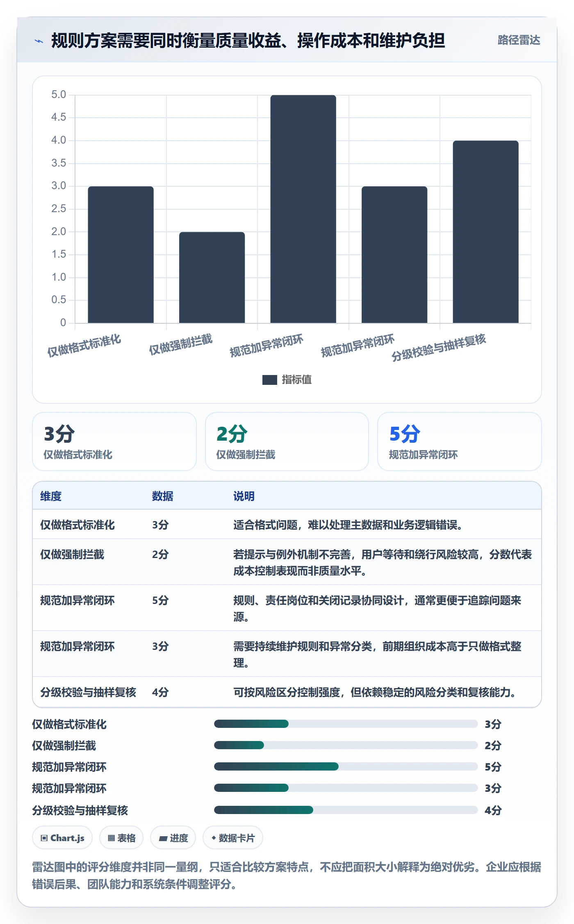Click the chart title heading text
The width and height of the screenshot is (574, 924).
click(x=248, y=41)
